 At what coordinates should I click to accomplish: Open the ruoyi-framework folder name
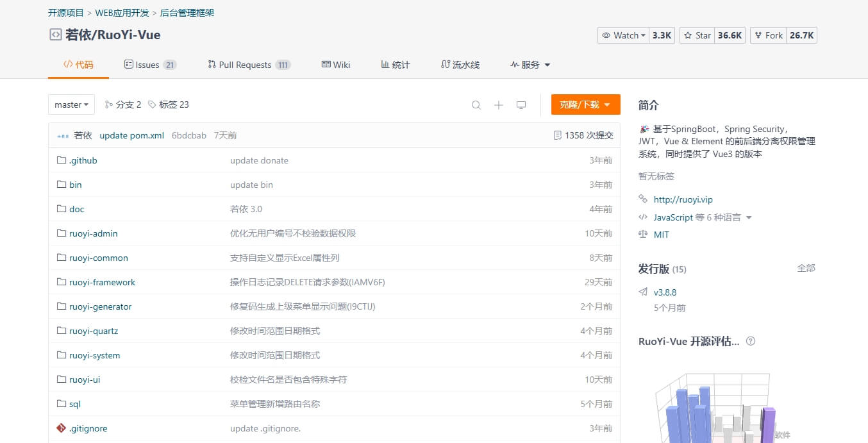[x=103, y=282]
